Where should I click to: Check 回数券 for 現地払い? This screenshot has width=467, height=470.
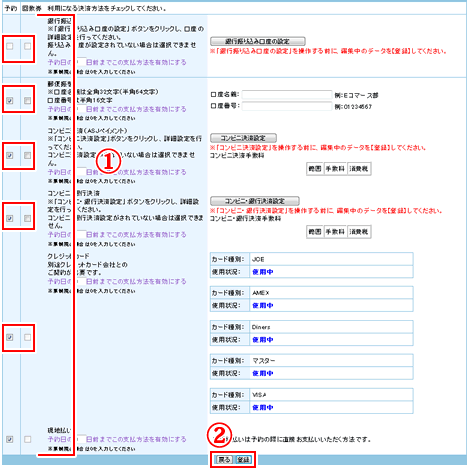pyautogui.click(x=28, y=439)
